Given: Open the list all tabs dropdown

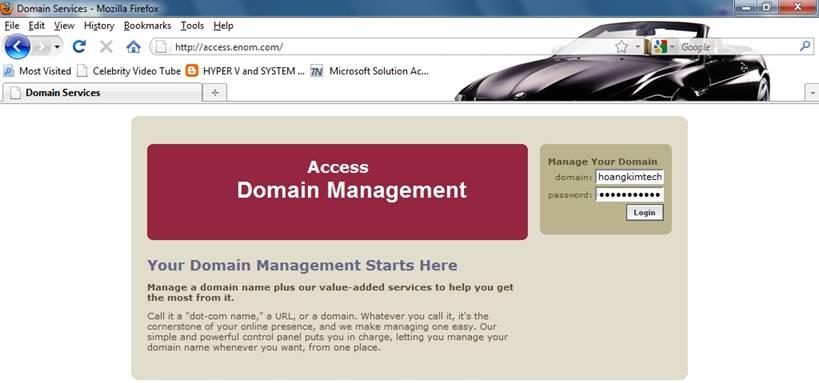Looking at the screenshot, I should [812, 92].
